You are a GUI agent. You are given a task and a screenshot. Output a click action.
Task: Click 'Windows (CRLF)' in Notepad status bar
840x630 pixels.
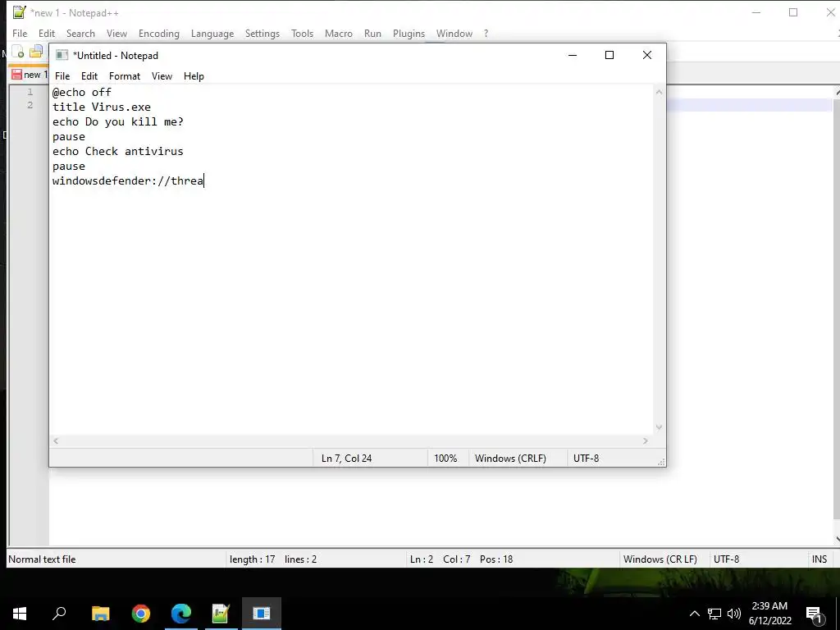tap(510, 459)
